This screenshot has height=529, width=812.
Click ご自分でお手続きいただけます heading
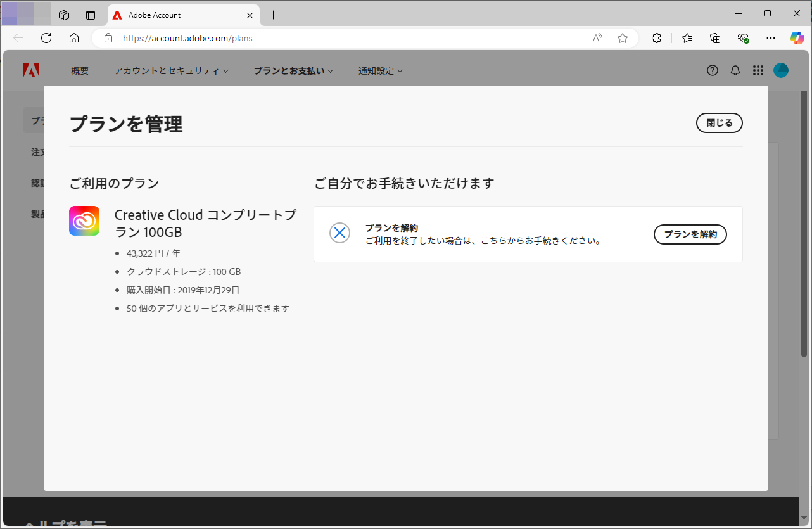404,184
